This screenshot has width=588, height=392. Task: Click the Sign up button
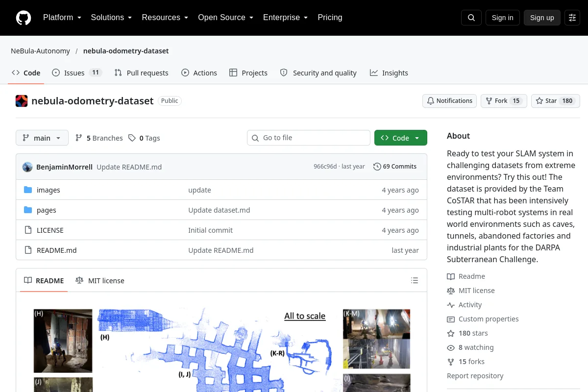tap(542, 18)
